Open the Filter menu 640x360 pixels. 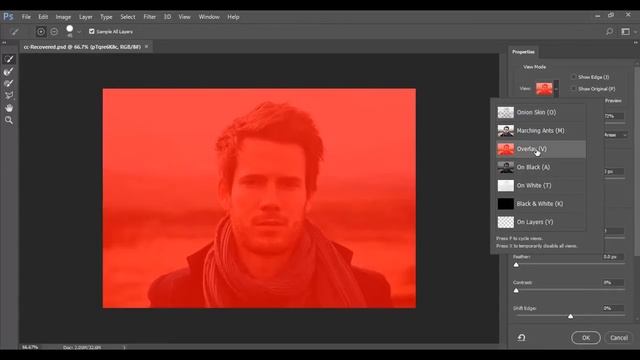[x=149, y=17]
